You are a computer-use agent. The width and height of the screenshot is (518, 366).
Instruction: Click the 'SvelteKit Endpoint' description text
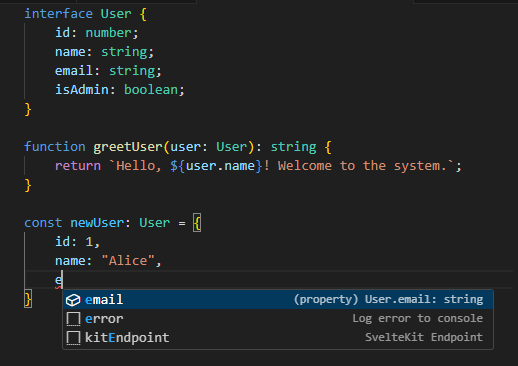(x=424, y=337)
